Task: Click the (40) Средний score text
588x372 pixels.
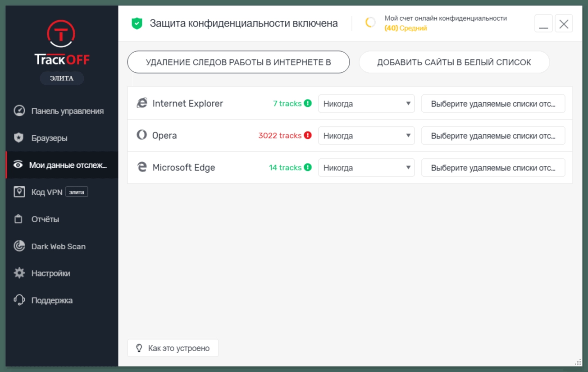Action: (x=406, y=28)
